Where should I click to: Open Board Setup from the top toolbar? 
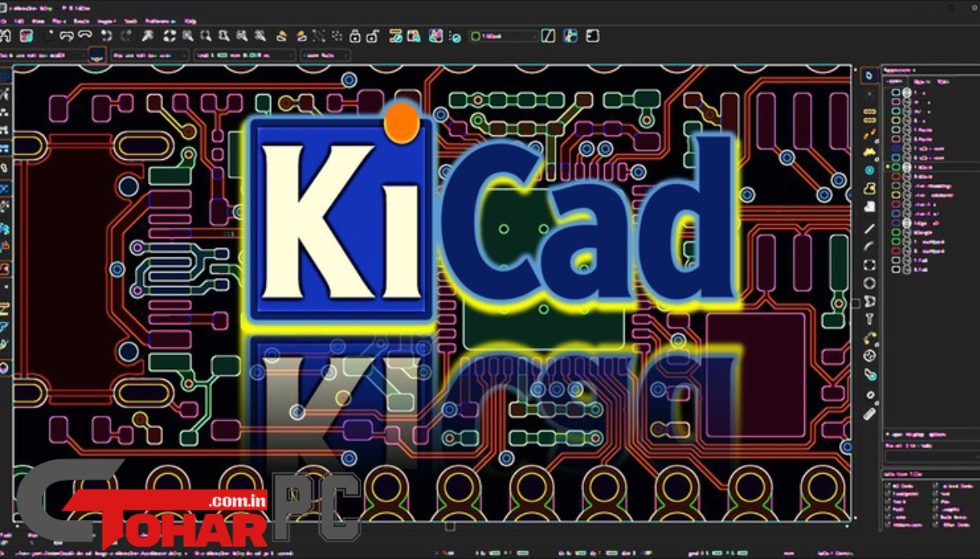[x=26, y=36]
